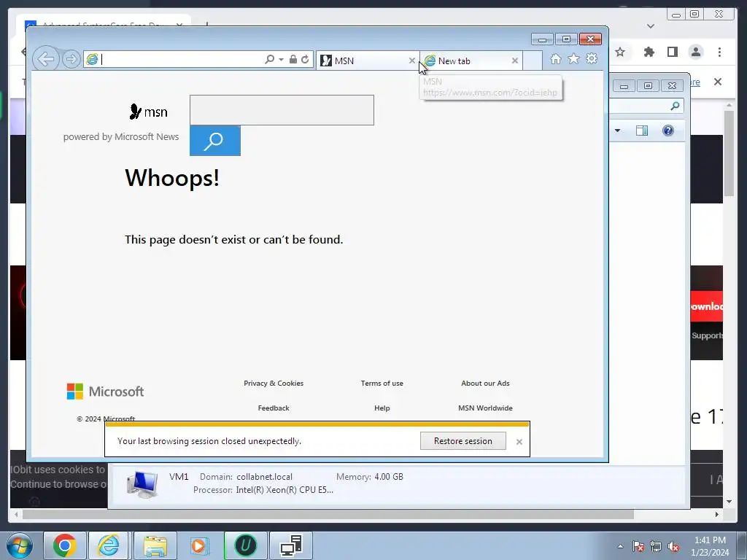Open Internet Explorer from the taskbar
Image resolution: width=747 pixels, height=560 pixels.
pyautogui.click(x=109, y=545)
